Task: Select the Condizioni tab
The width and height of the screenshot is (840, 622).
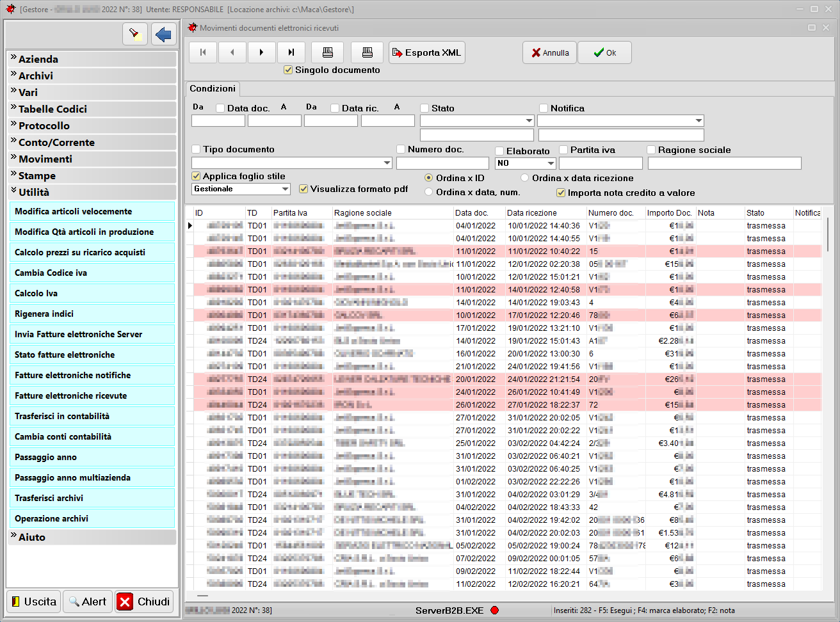Action: 213,89
